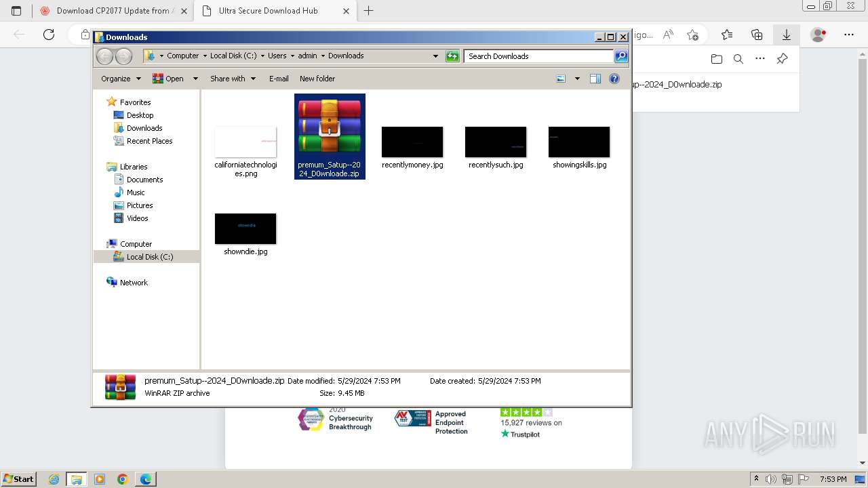This screenshot has height=488, width=868.
Task: Open Network in navigation pane
Action: click(134, 283)
